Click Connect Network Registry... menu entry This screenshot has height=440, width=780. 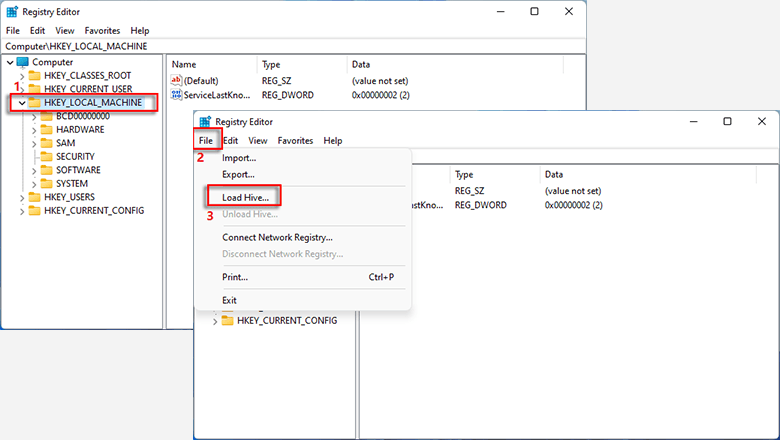click(277, 237)
